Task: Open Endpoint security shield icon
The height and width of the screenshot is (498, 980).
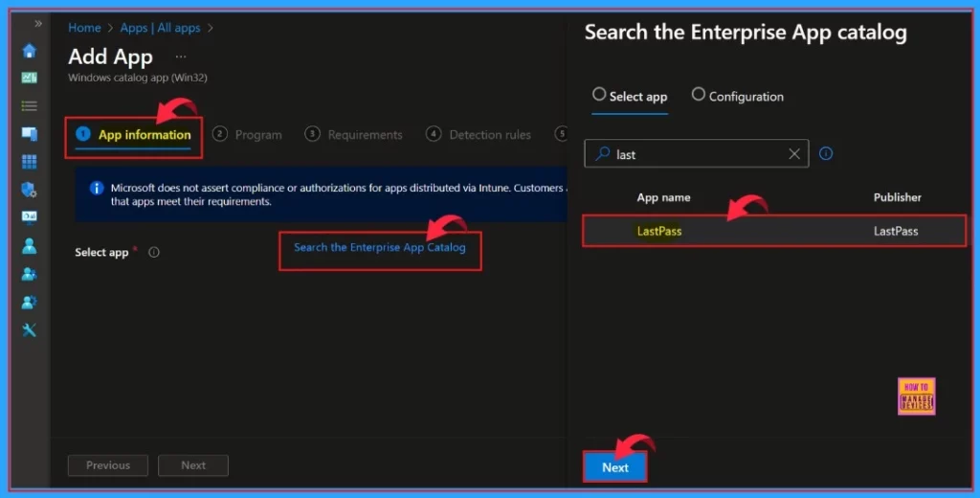Action: pos(29,189)
